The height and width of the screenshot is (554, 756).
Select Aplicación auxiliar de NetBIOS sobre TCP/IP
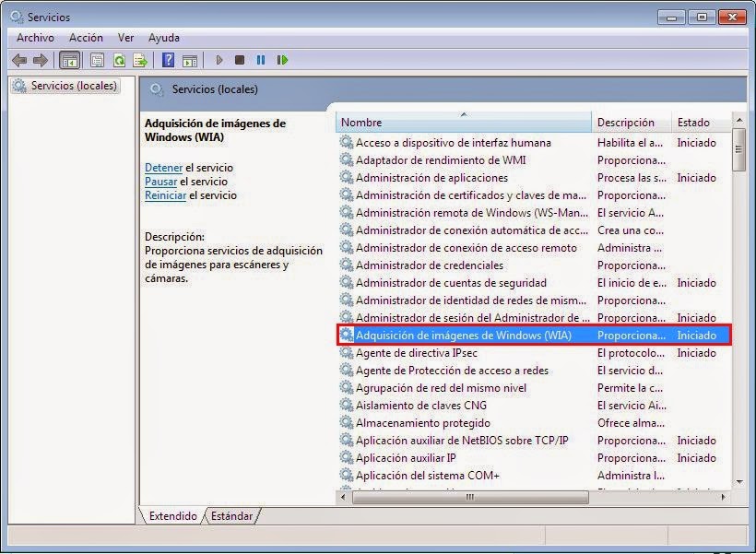point(534,441)
